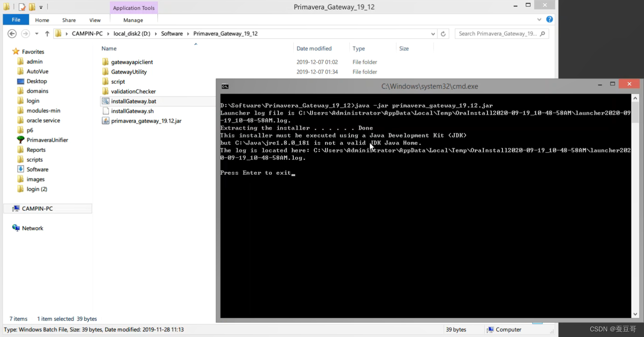Switch to the Home ribbon tab
644x337 pixels.
click(x=42, y=20)
